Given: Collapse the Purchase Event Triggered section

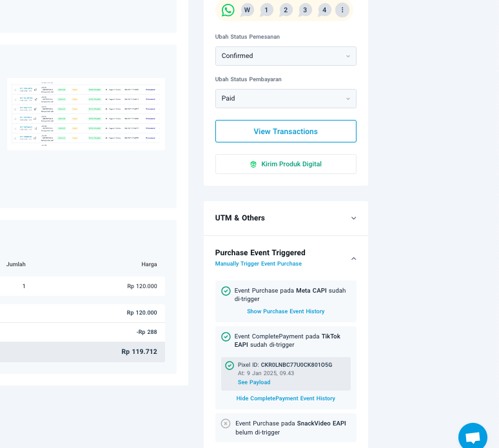Looking at the screenshot, I should click(x=353, y=258).
